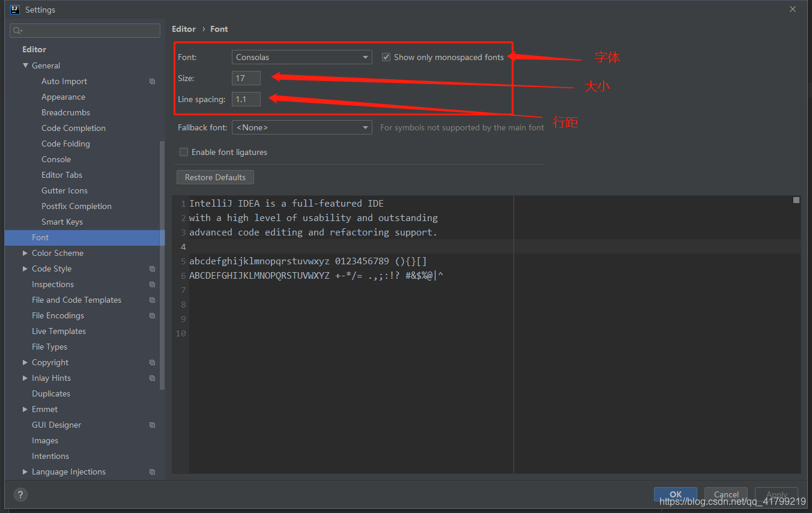Click the Line spacing input field
The width and height of the screenshot is (812, 513).
(246, 99)
